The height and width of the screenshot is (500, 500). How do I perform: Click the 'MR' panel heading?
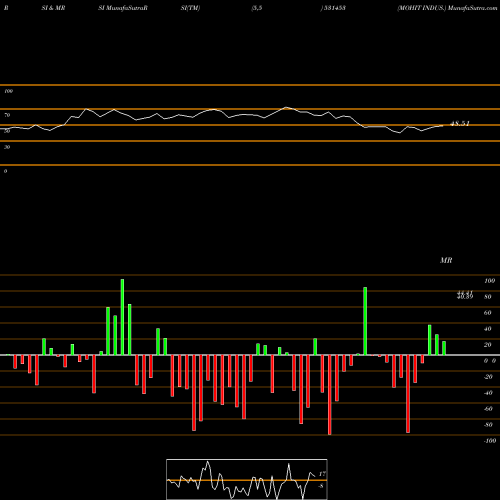[x=446, y=260]
